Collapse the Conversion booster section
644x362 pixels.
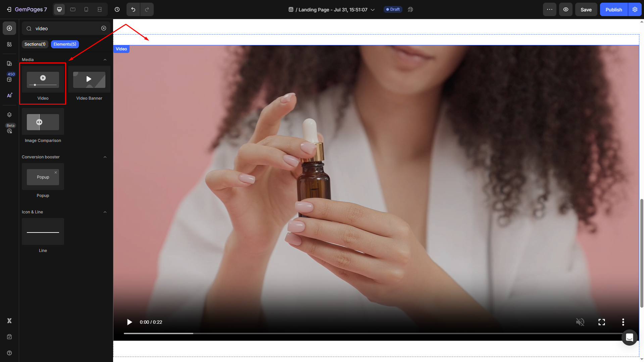(105, 157)
